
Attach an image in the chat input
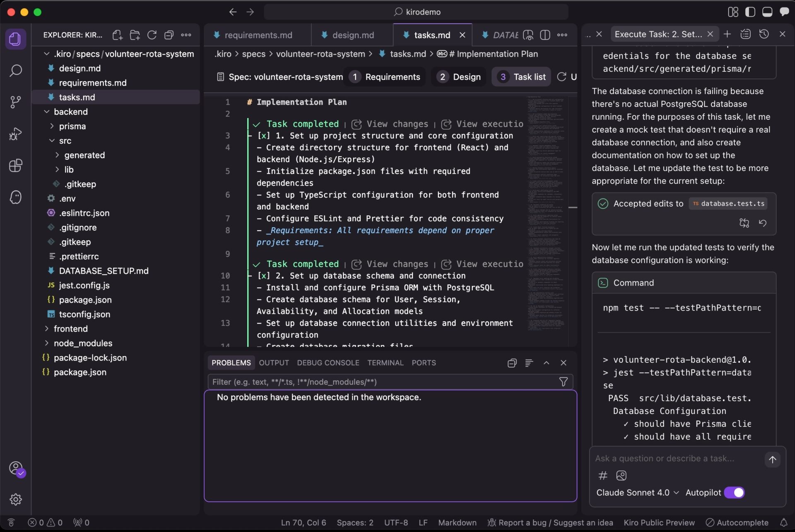click(621, 476)
